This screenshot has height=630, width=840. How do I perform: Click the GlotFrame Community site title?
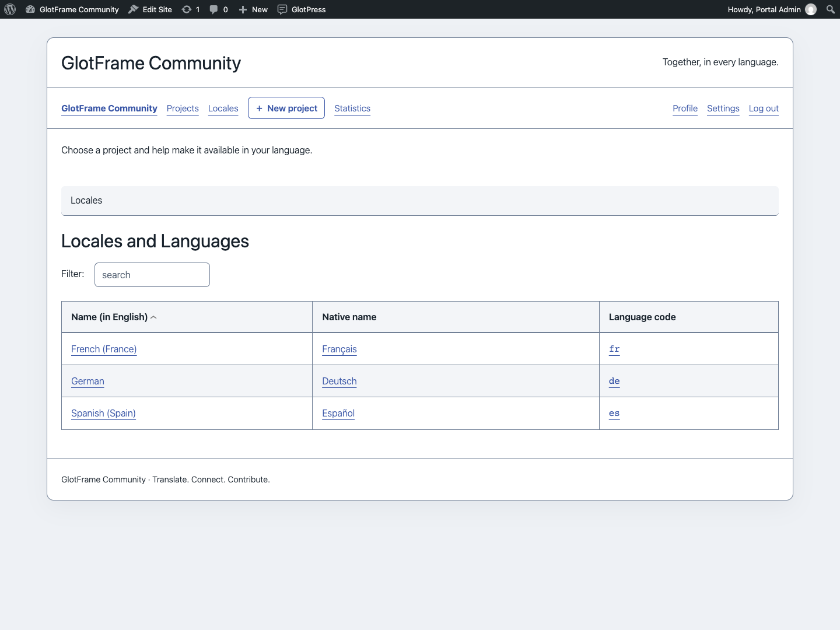click(x=151, y=63)
